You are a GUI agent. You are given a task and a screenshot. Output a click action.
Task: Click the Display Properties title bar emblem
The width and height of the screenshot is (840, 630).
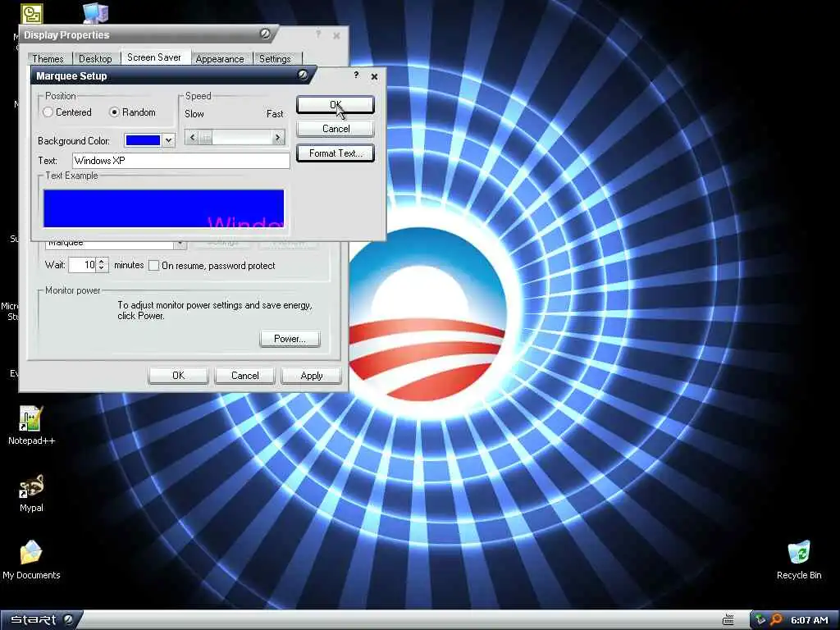pyautogui.click(x=265, y=34)
